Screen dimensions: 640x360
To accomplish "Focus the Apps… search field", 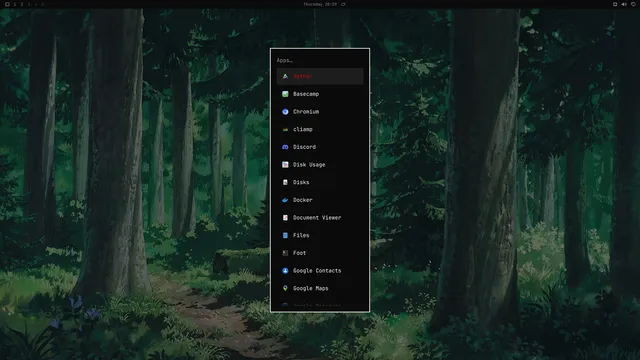I will click(x=320, y=60).
